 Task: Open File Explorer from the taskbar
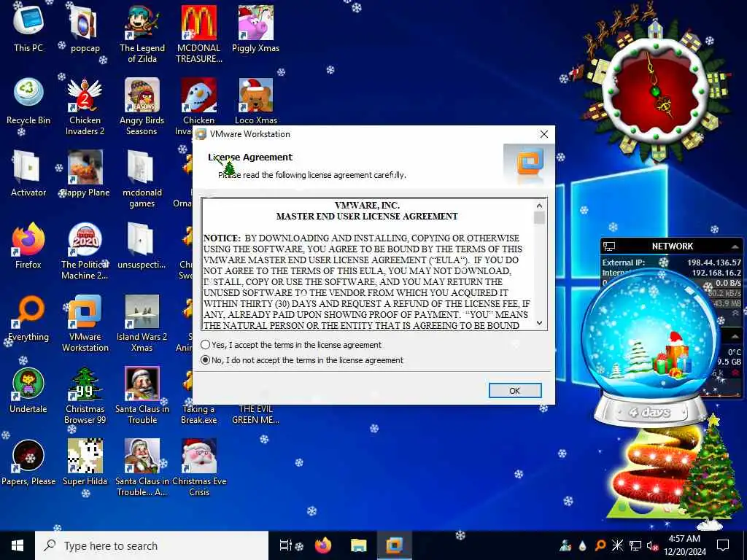(x=359, y=545)
